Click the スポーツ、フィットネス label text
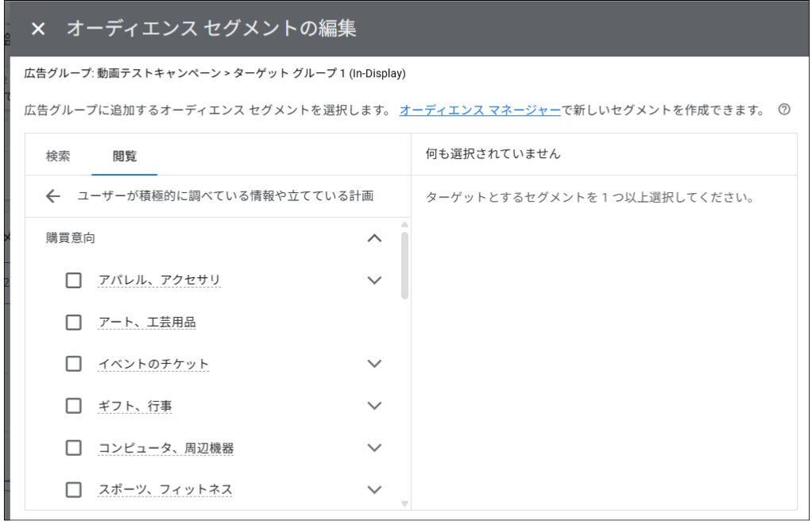This screenshot has width=812, height=529. click(165, 489)
